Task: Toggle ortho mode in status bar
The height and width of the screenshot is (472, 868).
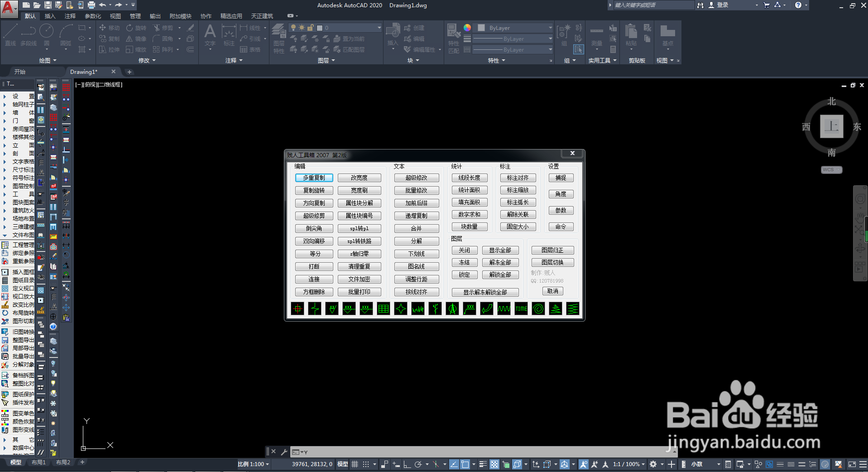Action: [x=407, y=464]
